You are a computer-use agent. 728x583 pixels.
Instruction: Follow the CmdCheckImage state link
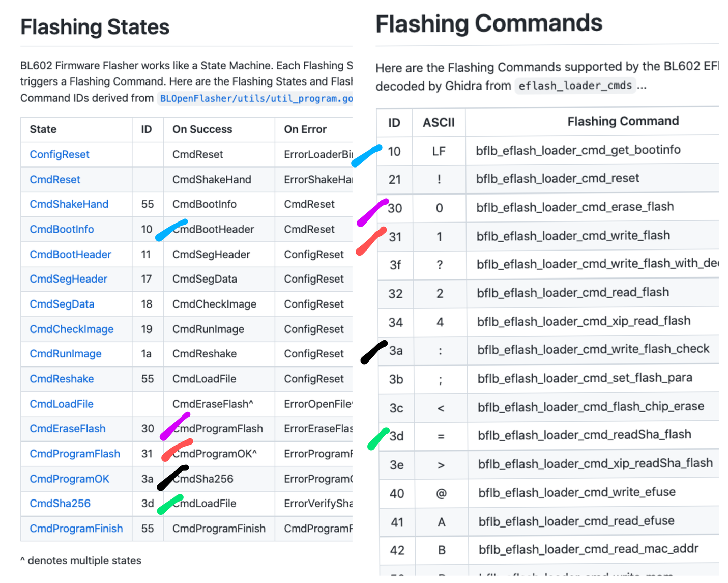point(71,329)
